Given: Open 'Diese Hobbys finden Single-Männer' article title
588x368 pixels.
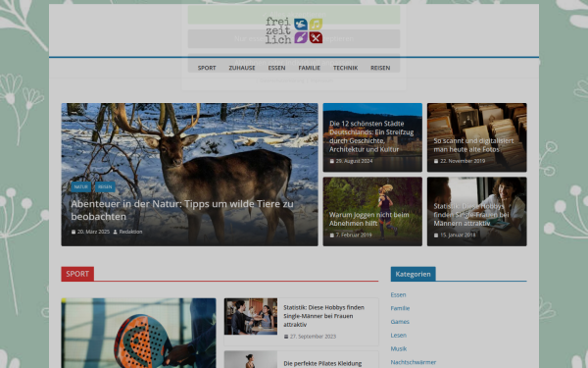Looking at the screenshot, I should (323, 316).
